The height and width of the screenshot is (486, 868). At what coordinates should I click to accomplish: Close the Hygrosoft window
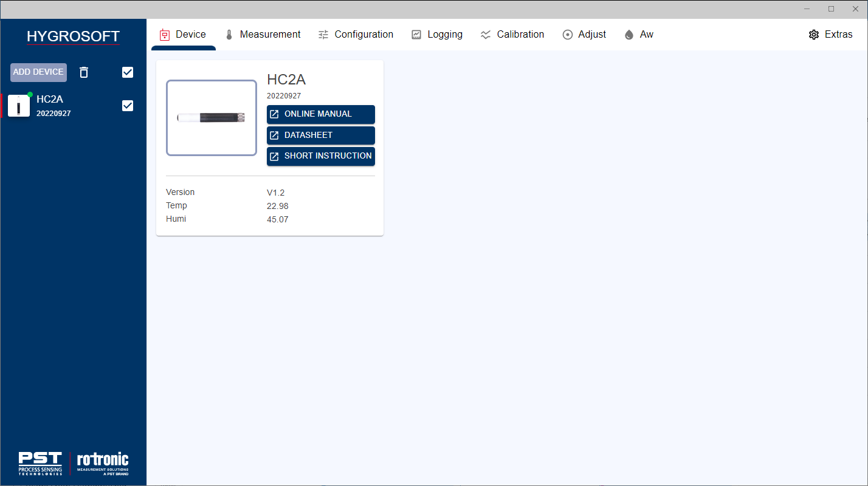(x=855, y=9)
